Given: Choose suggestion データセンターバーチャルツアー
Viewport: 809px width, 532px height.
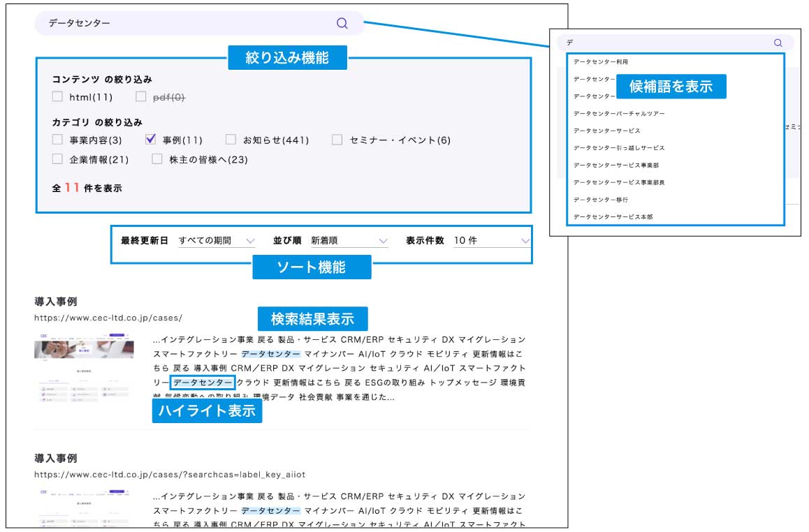Looking at the screenshot, I should tap(619, 113).
